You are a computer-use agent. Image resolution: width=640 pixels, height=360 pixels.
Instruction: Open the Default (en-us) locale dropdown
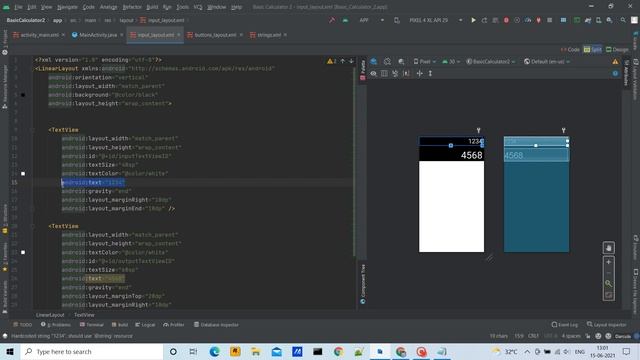coord(547,62)
